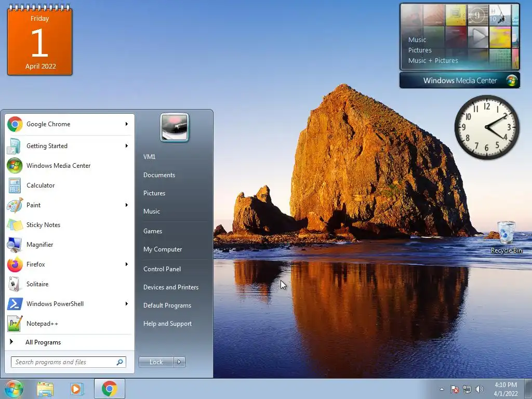Click the network status tray icon

(x=467, y=389)
